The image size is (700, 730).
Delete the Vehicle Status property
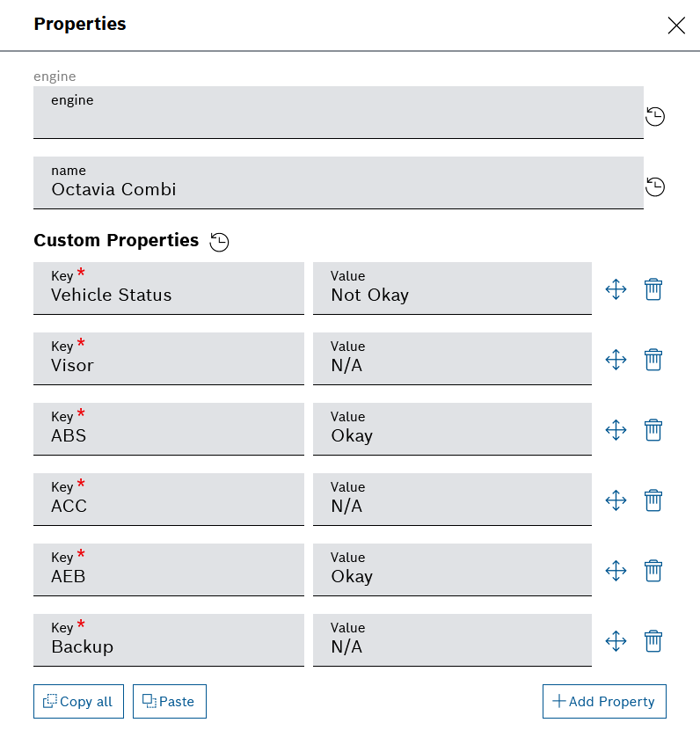pos(653,288)
